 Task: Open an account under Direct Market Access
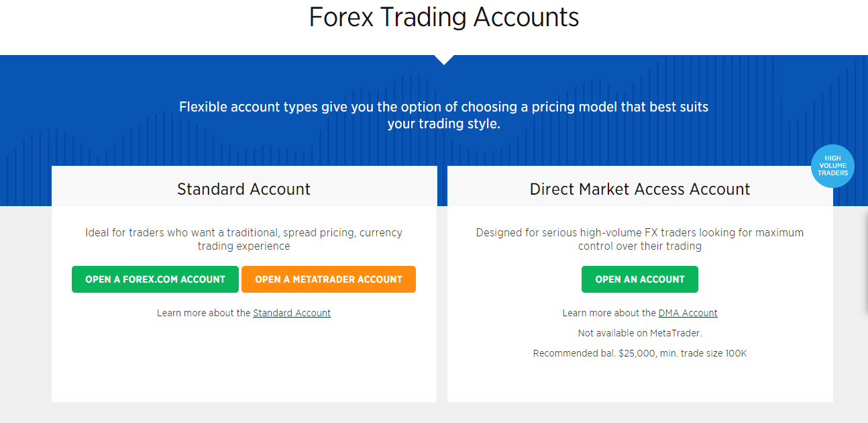[x=639, y=279]
